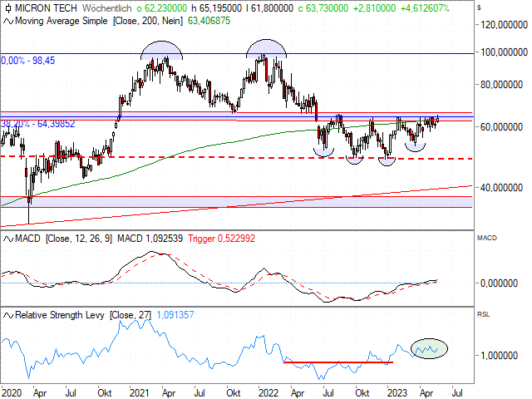
Task: Click the RSL axis 1,000000 label
Action: [499, 356]
